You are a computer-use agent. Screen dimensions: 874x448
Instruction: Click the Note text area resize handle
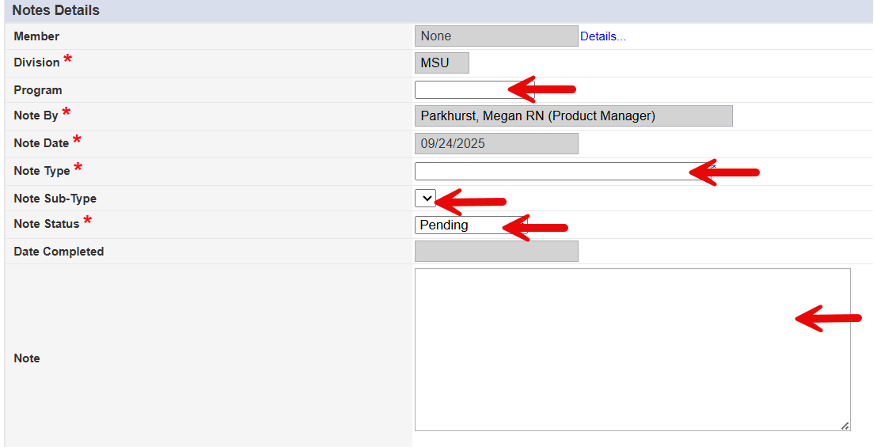(x=845, y=426)
